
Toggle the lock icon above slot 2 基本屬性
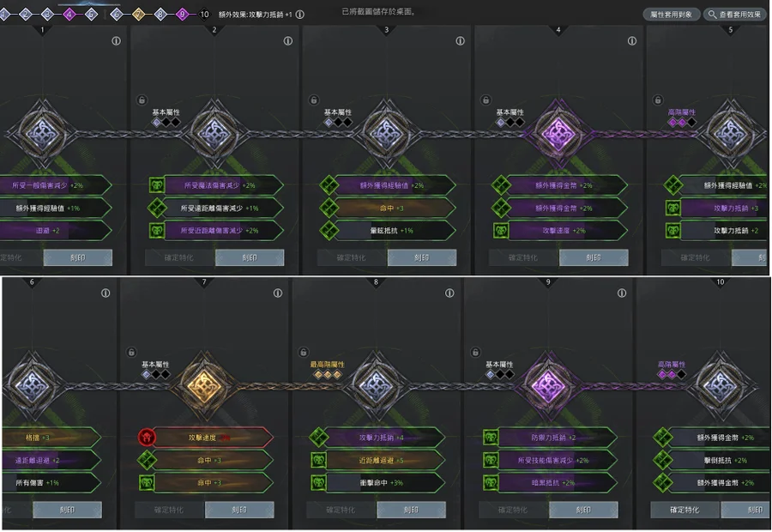(142, 100)
